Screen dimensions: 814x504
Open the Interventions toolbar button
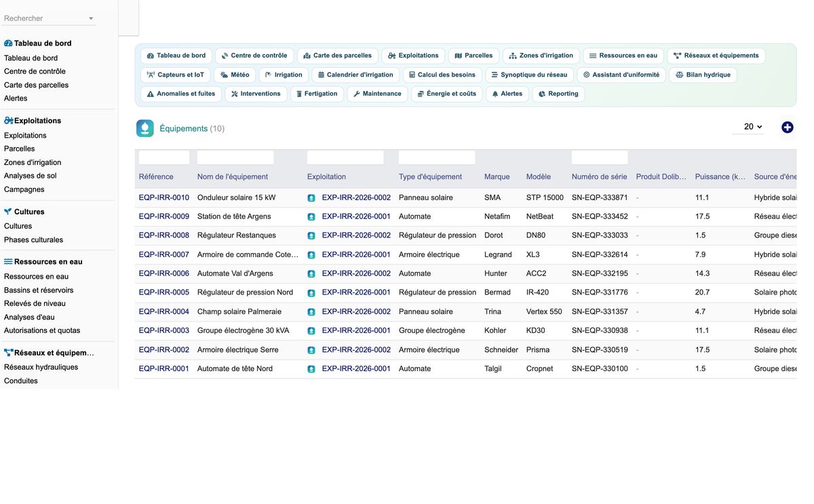pyautogui.click(x=256, y=94)
